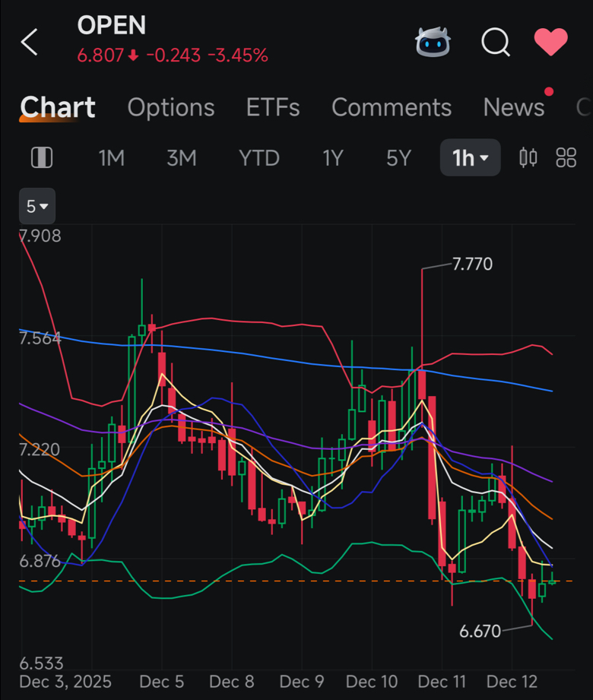Open the four-square grid layout icon
The width and height of the screenshot is (593, 700).
[566, 157]
